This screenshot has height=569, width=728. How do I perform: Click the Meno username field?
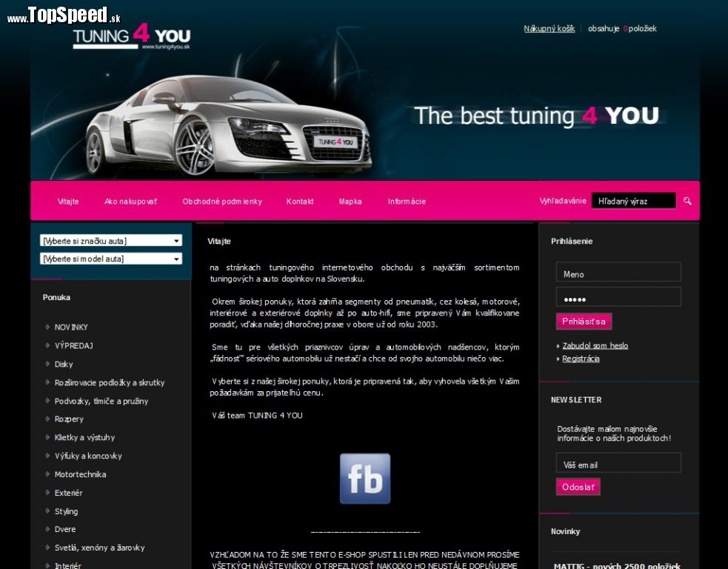point(618,272)
